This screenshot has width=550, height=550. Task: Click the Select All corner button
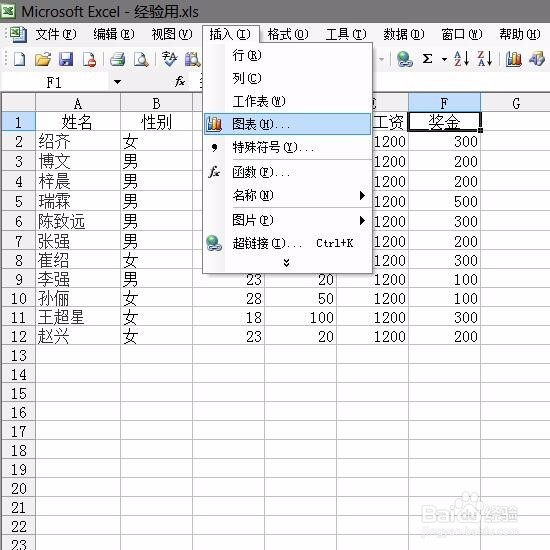[x=19, y=103]
